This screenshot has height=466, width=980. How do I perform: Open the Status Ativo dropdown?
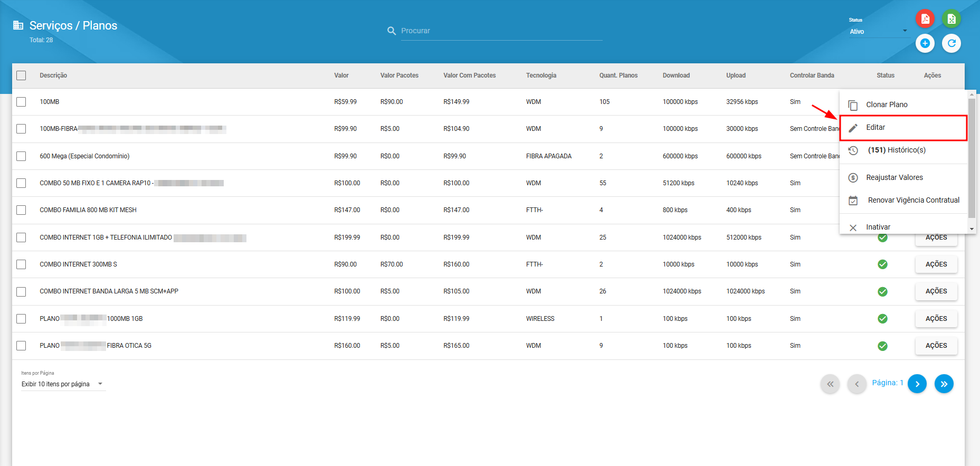pos(878,32)
